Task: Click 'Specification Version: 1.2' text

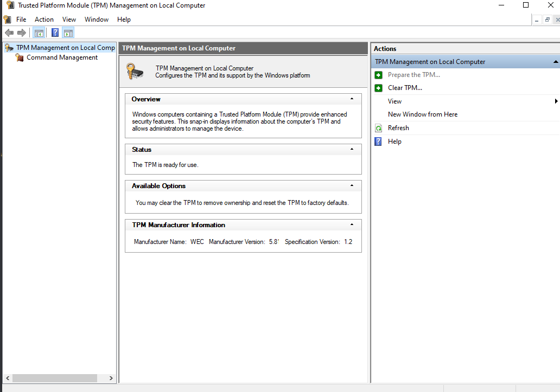Action: click(319, 242)
